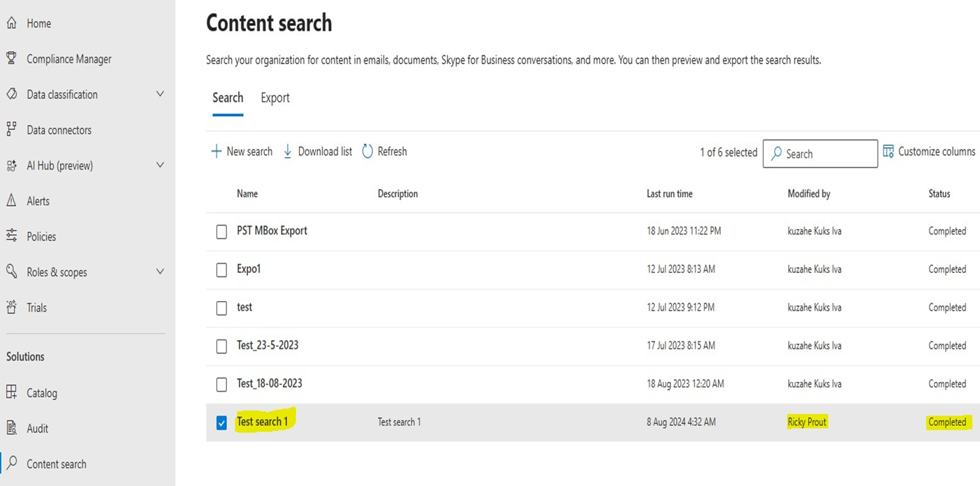The width and height of the screenshot is (980, 486).
Task: Open the Trials icon in sidebar
Action: [11, 307]
